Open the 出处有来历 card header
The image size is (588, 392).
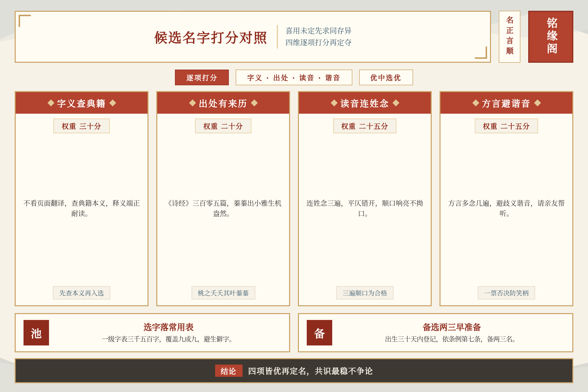coord(223,103)
